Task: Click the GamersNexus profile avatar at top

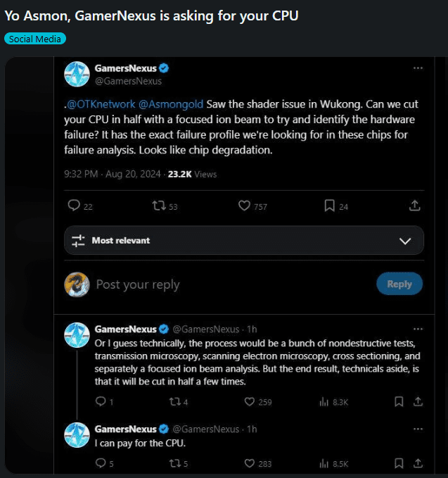Action: coord(77,74)
